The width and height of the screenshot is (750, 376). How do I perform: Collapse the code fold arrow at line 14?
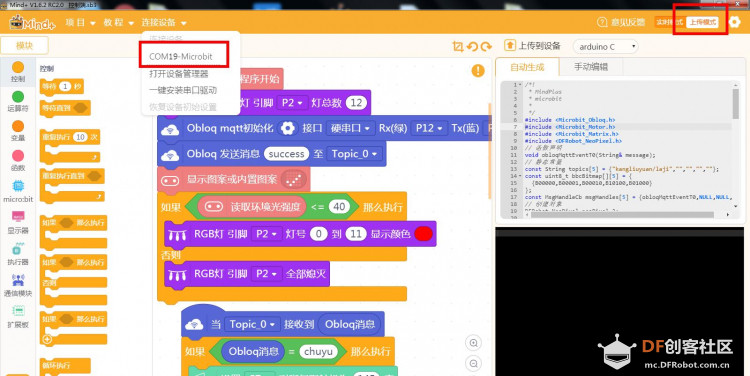(x=520, y=176)
